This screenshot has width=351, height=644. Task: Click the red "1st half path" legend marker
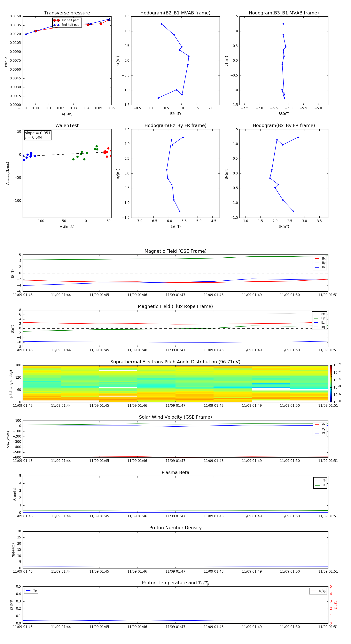coord(56,20)
